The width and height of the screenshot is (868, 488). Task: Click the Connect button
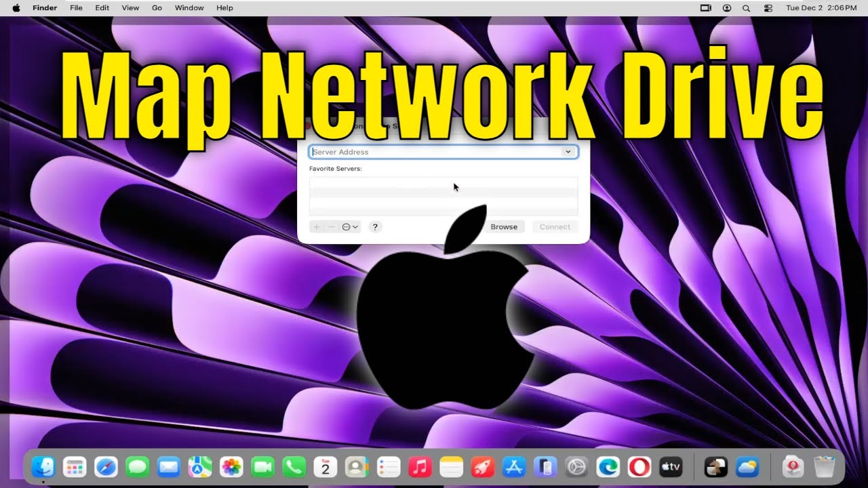click(555, 227)
